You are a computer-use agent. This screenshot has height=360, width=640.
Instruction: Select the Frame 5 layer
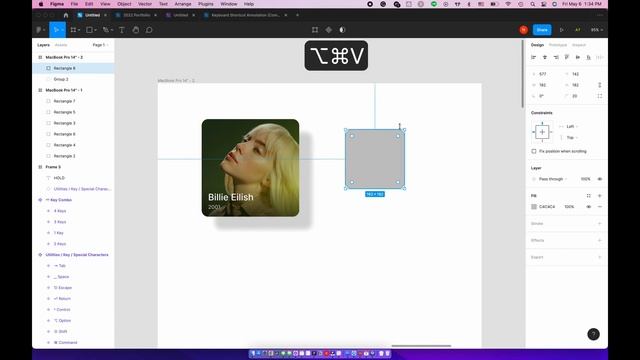73,167
